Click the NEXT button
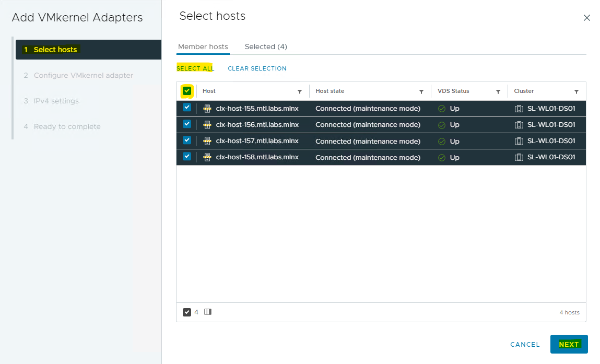This screenshot has height=364, width=600. [569, 345]
